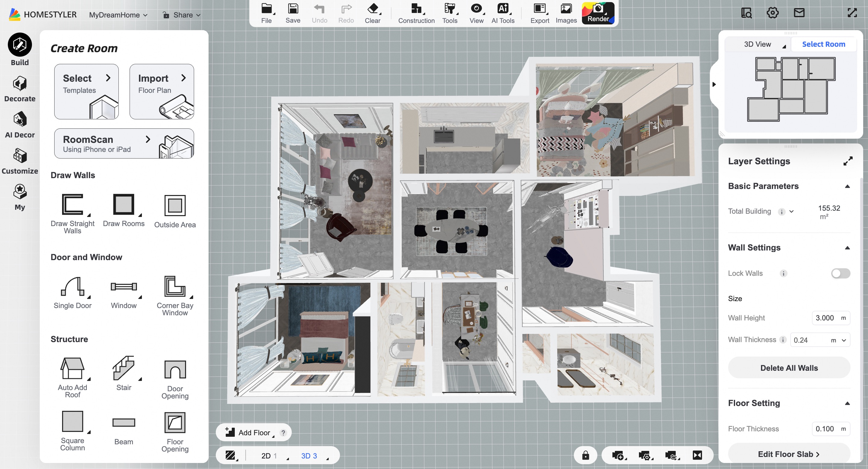Collapse the Basic Parameters section
868x469 pixels.
click(847, 186)
